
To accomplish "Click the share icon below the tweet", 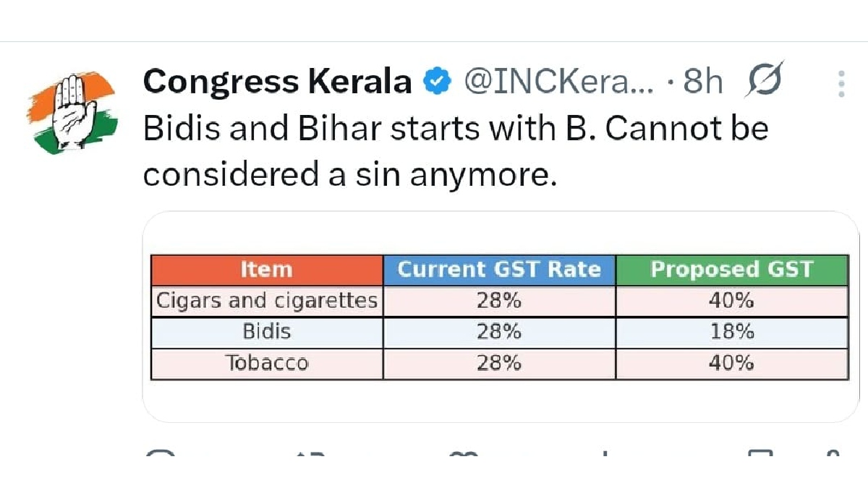I will pyautogui.click(x=832, y=455).
